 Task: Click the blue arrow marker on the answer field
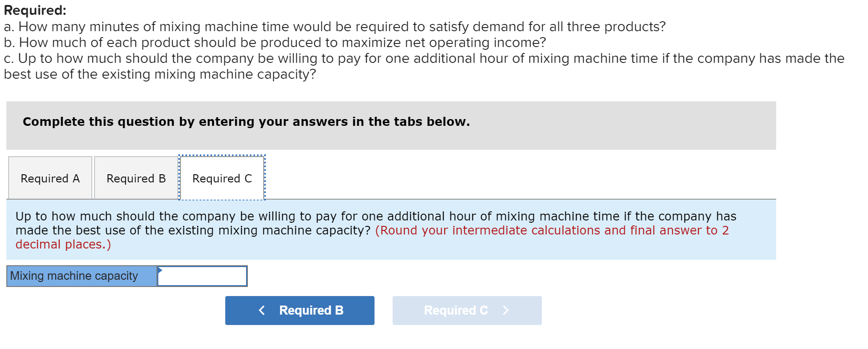tap(160, 270)
